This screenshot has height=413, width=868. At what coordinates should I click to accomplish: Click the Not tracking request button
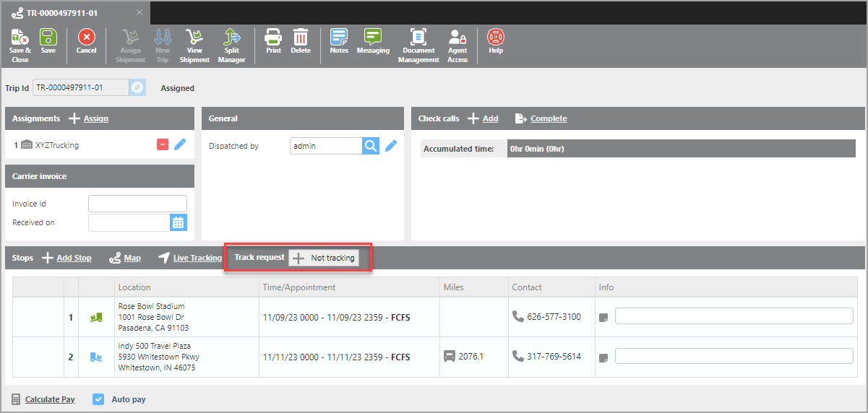(324, 258)
